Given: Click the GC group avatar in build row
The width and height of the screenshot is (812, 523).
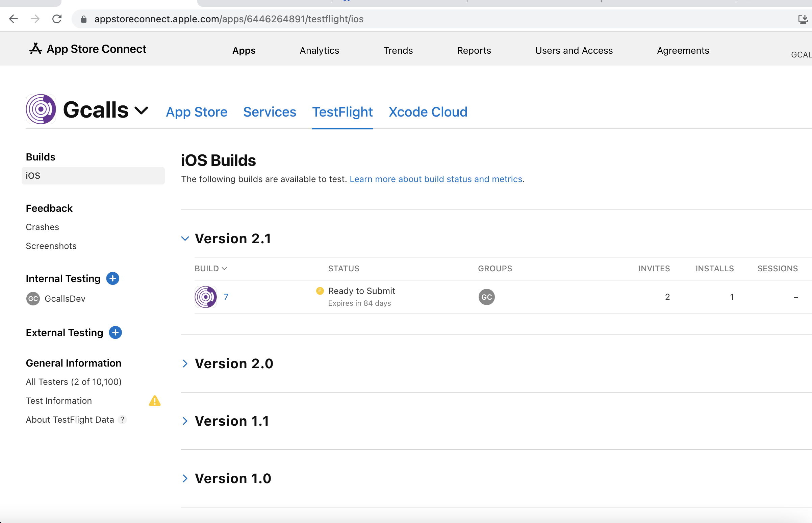Looking at the screenshot, I should [486, 297].
